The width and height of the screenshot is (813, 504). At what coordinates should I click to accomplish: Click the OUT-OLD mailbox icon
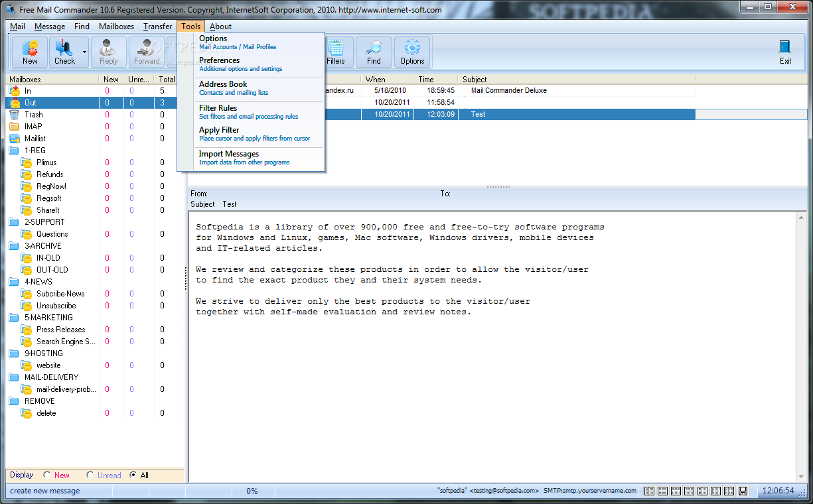click(26, 270)
